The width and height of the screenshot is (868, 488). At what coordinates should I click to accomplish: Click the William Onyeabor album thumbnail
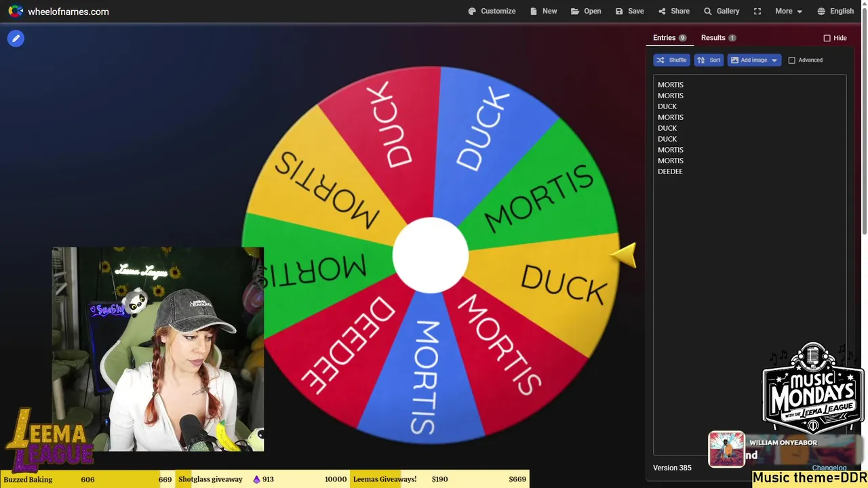727,449
